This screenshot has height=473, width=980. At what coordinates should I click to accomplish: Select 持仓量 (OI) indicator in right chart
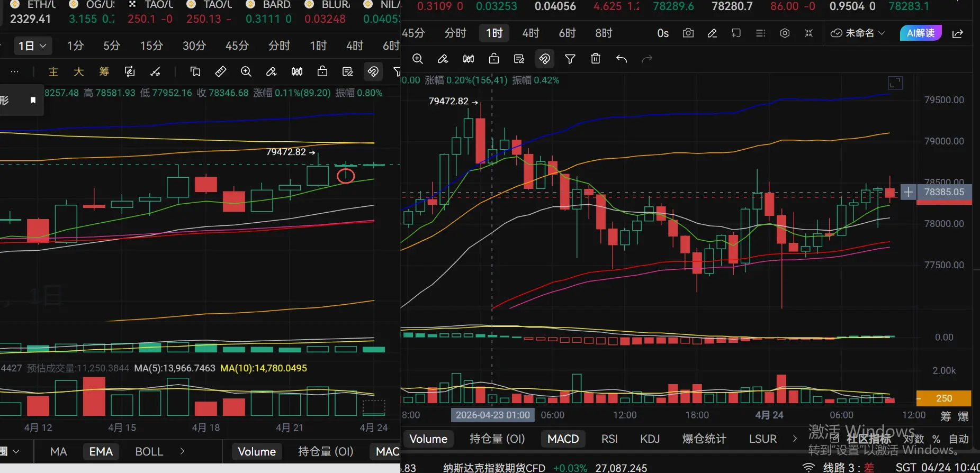click(497, 439)
